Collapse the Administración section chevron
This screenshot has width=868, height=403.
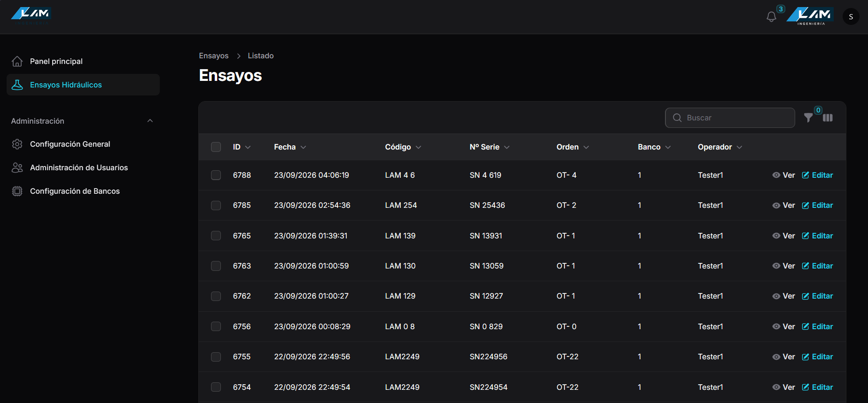[150, 121]
